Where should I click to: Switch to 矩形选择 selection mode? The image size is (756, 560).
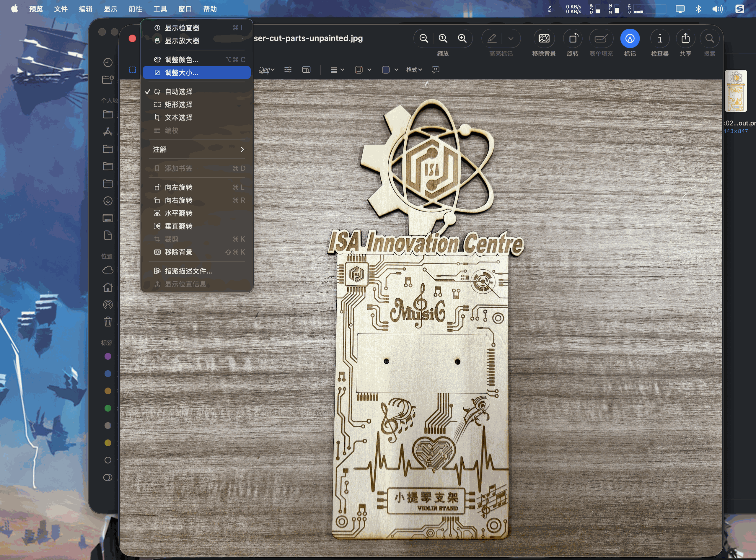tap(197, 104)
